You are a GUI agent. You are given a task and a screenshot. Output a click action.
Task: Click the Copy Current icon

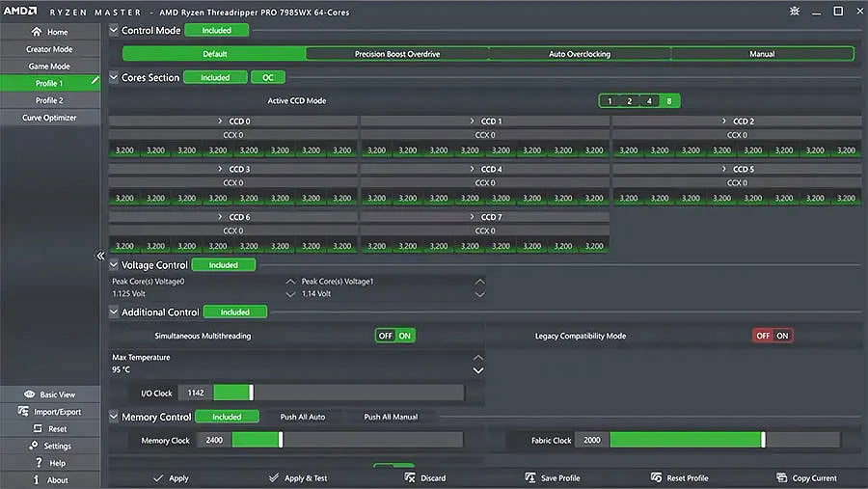point(781,477)
